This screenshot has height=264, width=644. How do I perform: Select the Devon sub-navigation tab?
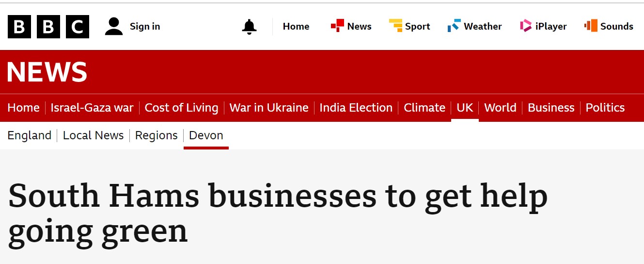point(206,135)
